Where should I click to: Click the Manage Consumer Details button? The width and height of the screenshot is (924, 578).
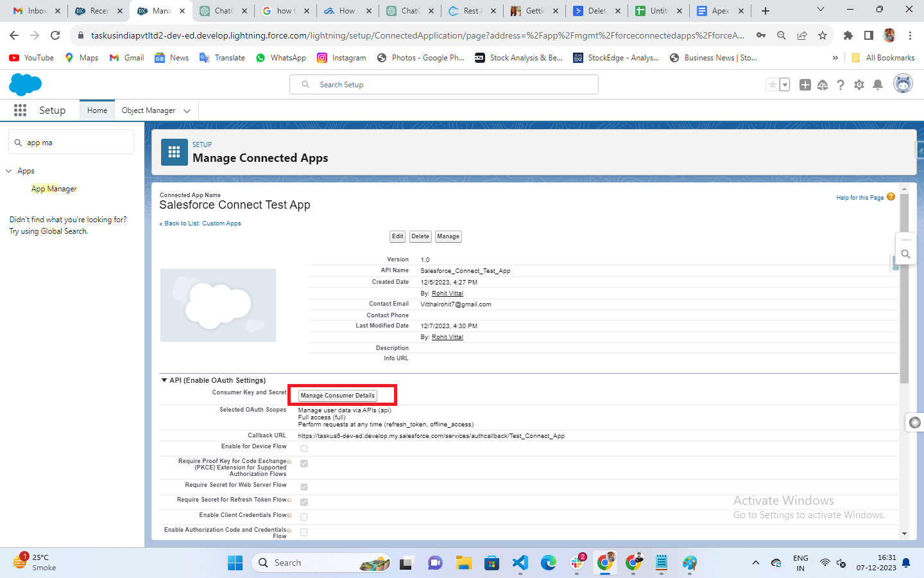[338, 396]
